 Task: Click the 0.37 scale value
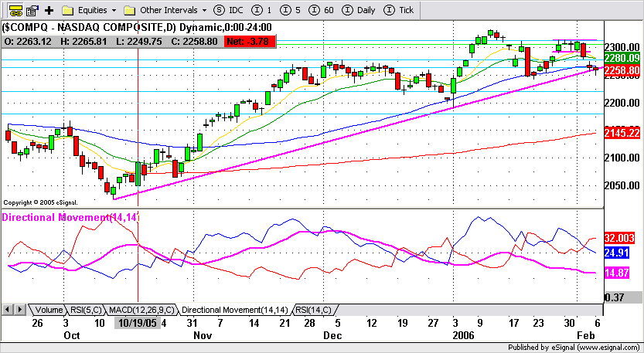tap(615, 297)
